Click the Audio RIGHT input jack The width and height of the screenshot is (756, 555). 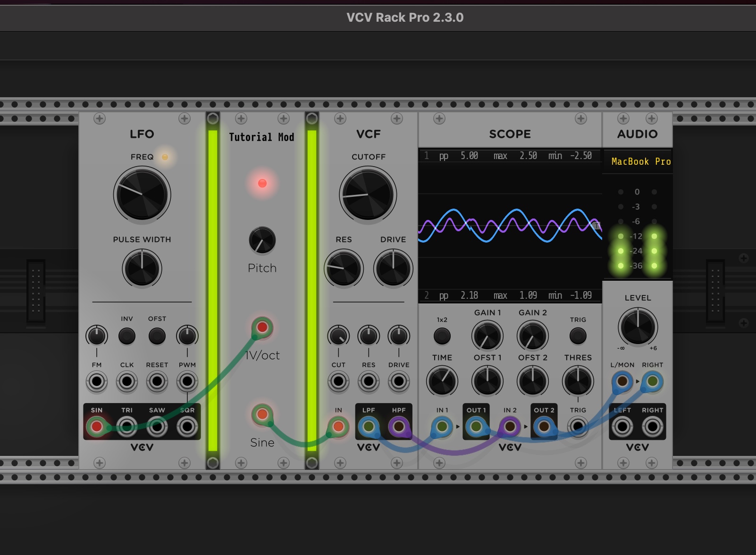click(653, 381)
